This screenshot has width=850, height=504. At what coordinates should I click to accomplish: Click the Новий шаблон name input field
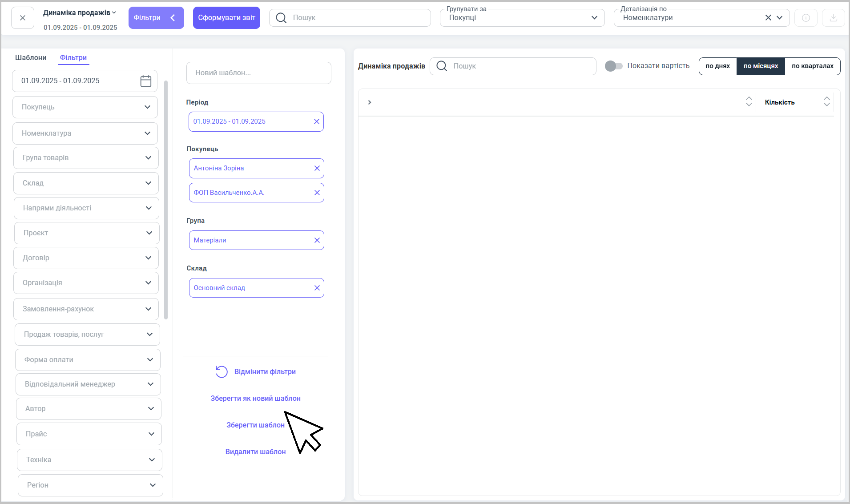(x=258, y=73)
